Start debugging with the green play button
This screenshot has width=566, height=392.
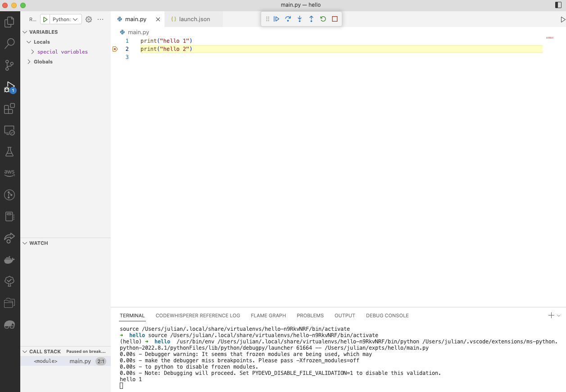[44, 19]
